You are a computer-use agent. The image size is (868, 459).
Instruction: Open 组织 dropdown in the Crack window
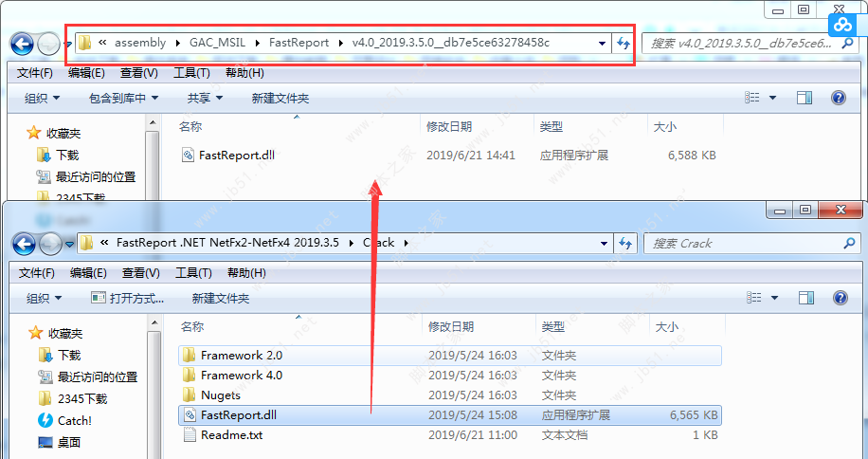[x=44, y=298]
